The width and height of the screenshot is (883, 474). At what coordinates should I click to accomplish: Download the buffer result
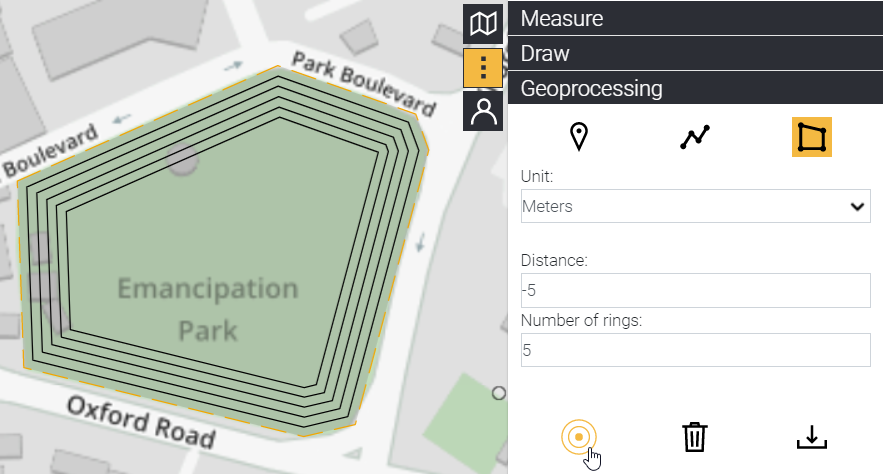pos(812,437)
